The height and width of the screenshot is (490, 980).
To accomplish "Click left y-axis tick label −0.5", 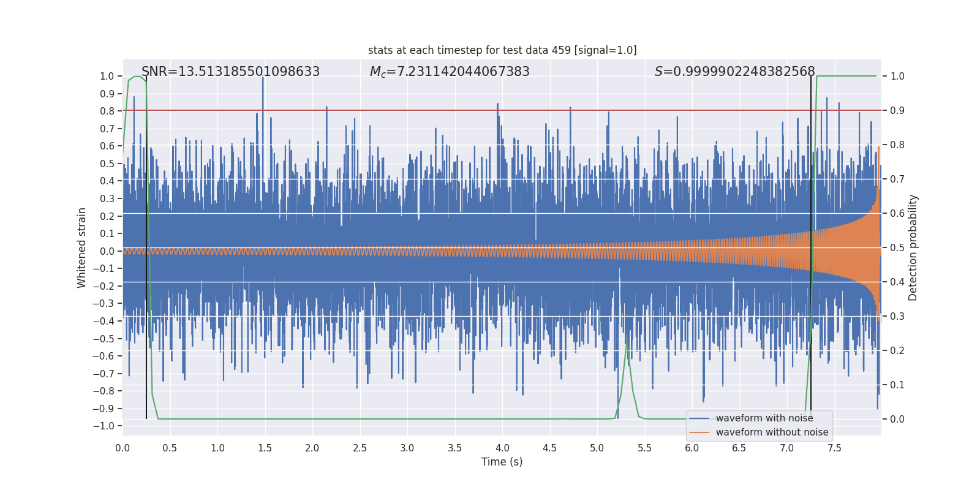I will [103, 339].
